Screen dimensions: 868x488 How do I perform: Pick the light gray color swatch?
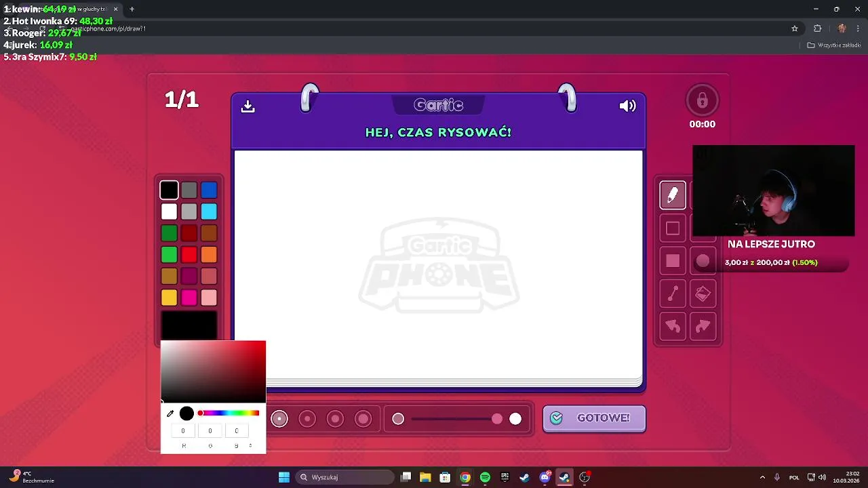(x=189, y=212)
